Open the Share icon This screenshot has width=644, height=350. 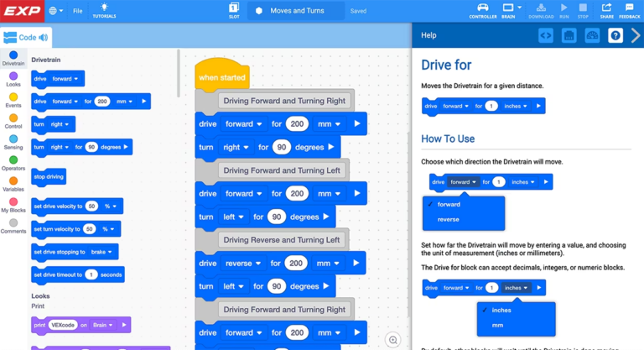(x=606, y=10)
